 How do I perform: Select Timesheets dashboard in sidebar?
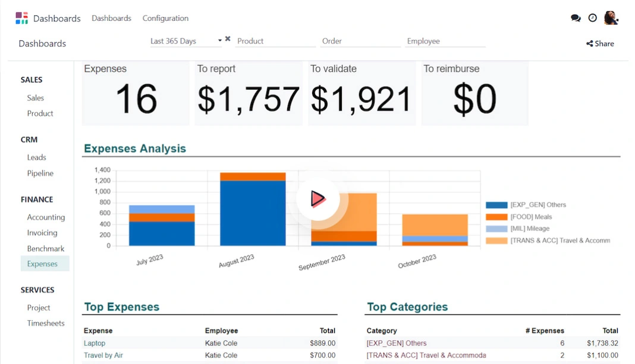tap(46, 323)
